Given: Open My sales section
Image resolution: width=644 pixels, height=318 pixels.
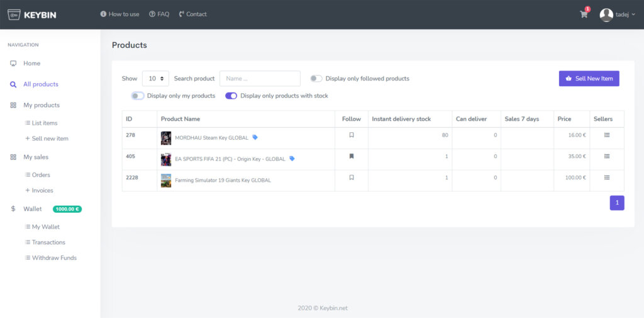Looking at the screenshot, I should click(x=36, y=157).
